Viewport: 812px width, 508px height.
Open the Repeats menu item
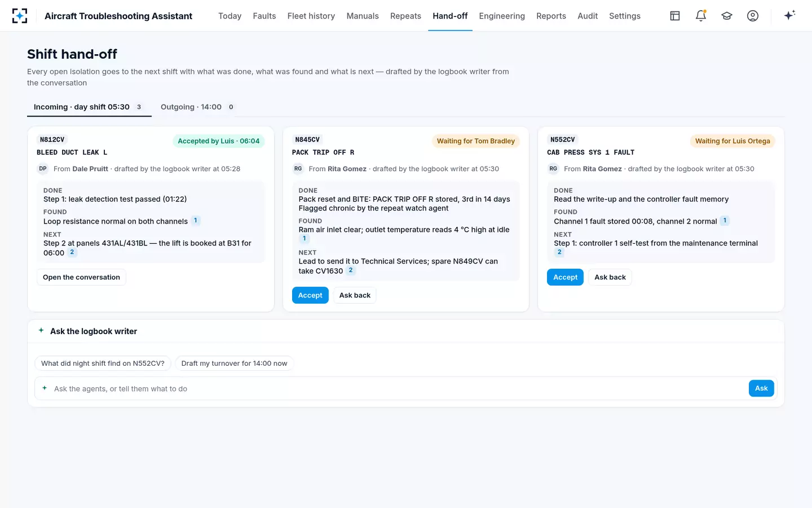[405, 16]
